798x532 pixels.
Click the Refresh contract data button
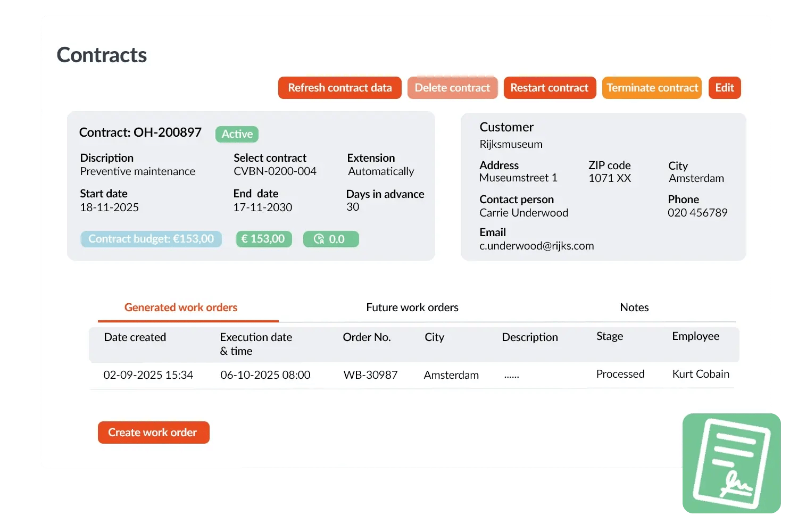pyautogui.click(x=339, y=88)
